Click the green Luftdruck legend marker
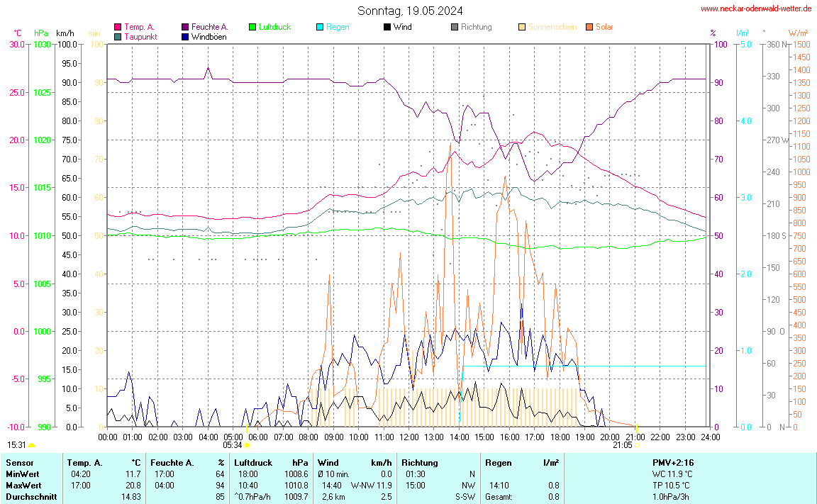This screenshot has height=504, width=817. [x=252, y=27]
